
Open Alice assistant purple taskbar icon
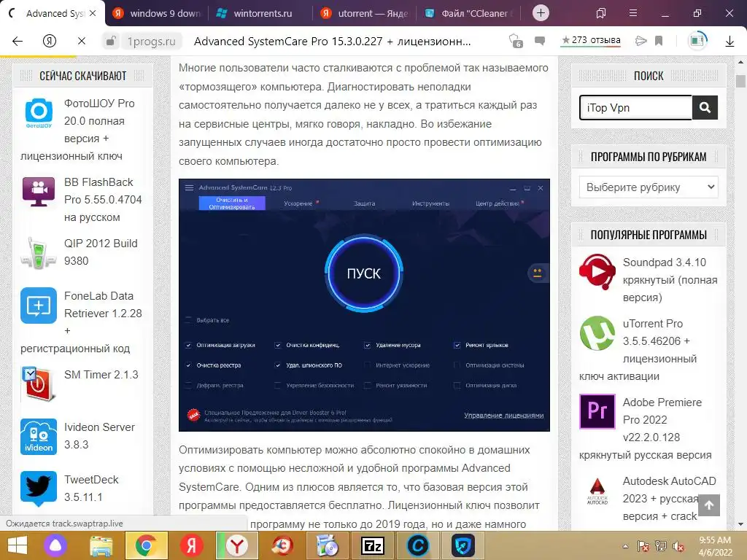click(55, 545)
